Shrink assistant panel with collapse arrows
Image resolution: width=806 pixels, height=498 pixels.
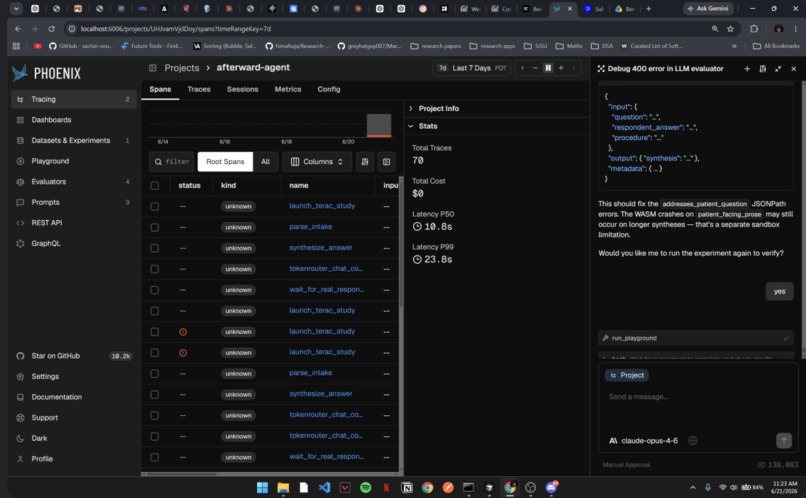pos(778,68)
